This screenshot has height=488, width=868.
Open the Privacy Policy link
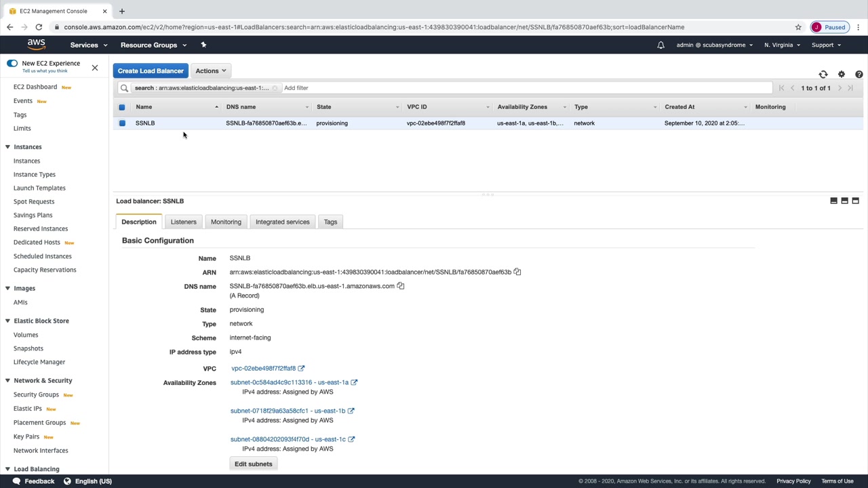793,481
